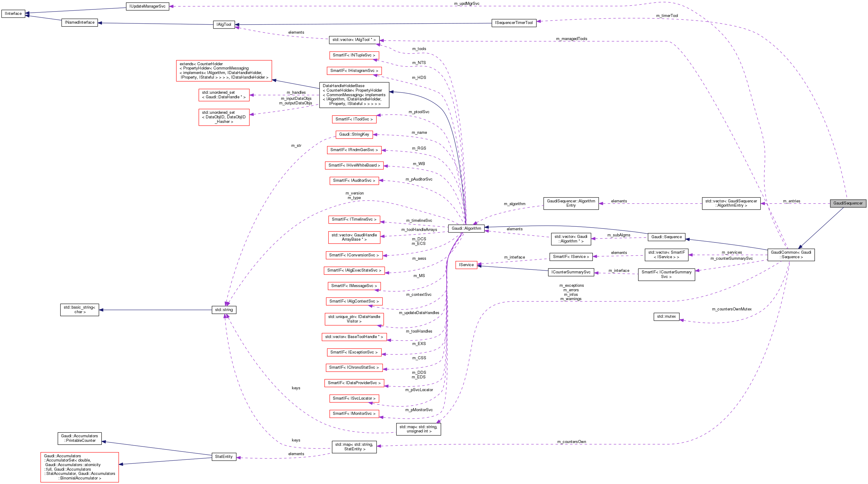The image size is (868, 484).
Task: Select the StatEntity node
Action: (x=224, y=457)
